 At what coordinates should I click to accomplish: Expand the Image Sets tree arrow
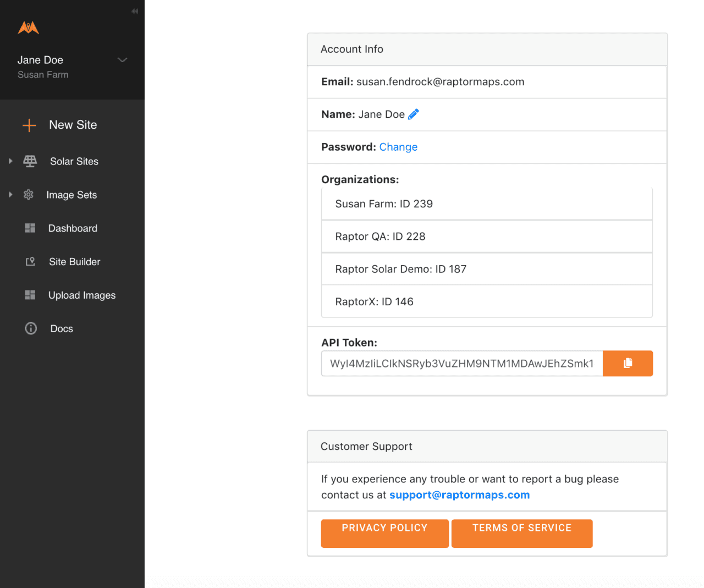10,195
